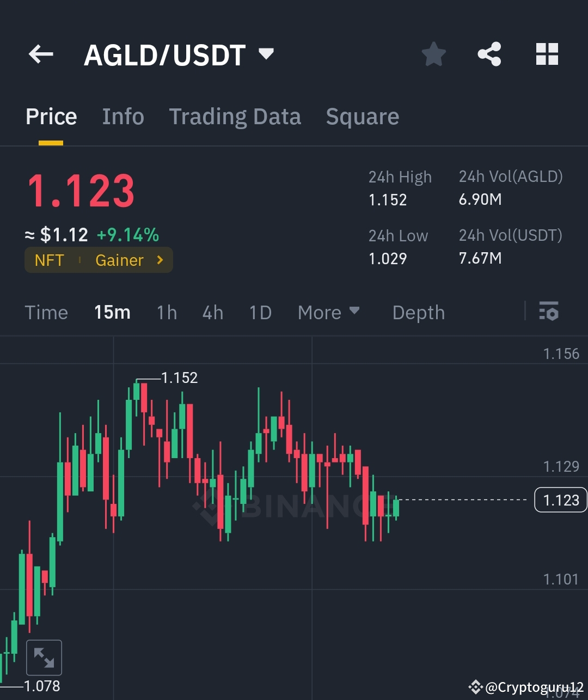Share the AGLD/USDT chart

[489, 54]
